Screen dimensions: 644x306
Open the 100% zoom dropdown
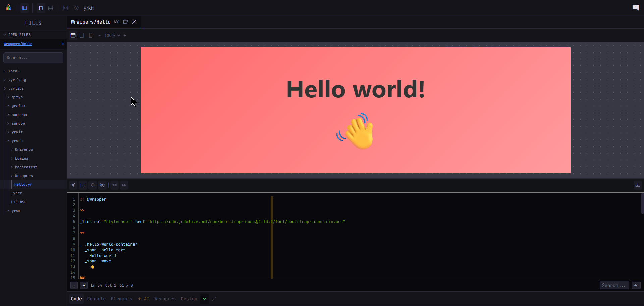pyautogui.click(x=112, y=35)
